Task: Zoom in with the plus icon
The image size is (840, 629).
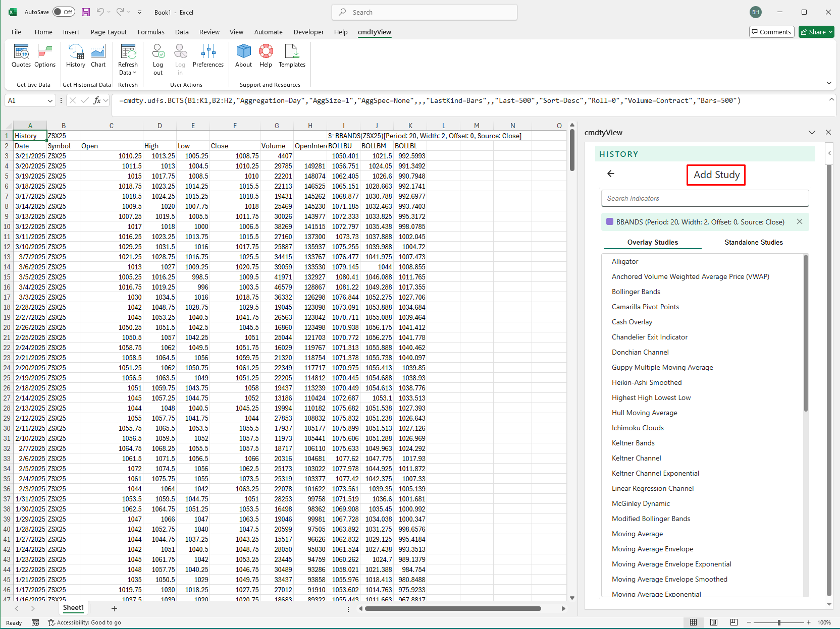Action: [808, 622]
